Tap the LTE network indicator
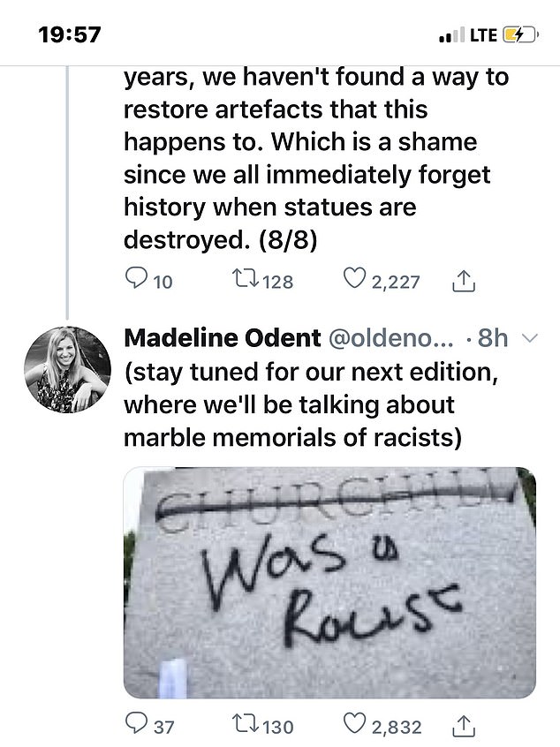Image resolution: width=560 pixels, height=747 pixels. [x=483, y=35]
